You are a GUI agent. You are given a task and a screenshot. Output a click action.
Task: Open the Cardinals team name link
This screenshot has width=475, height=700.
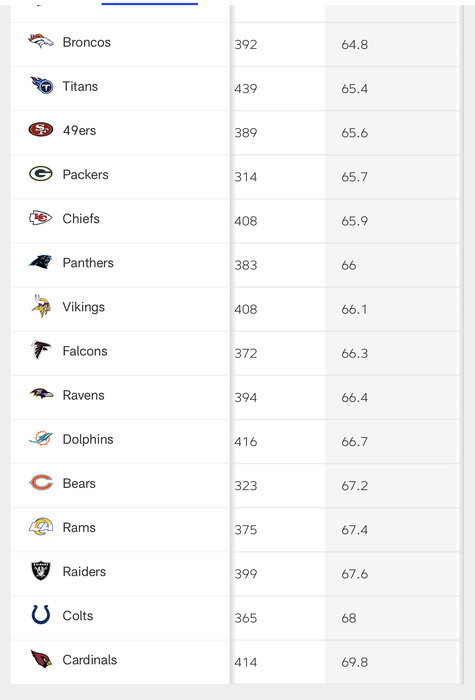pos(90,660)
